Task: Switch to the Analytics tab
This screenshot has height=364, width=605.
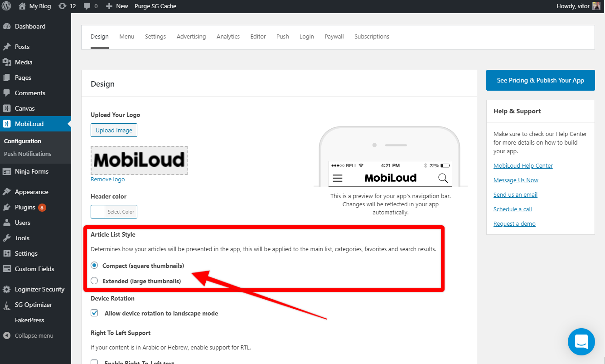Action: click(228, 37)
